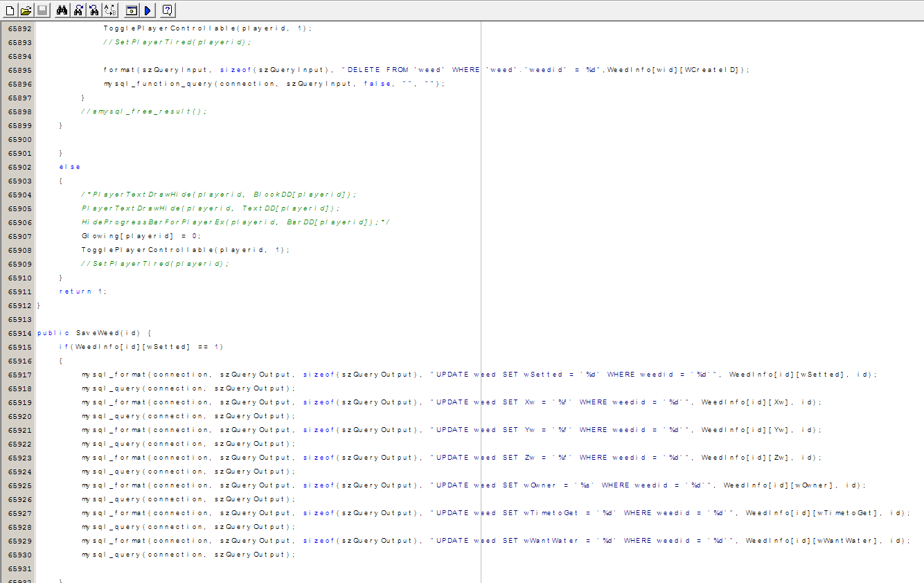Open Help via the question mark icon
The height and width of the screenshot is (583, 924).
click(167, 10)
